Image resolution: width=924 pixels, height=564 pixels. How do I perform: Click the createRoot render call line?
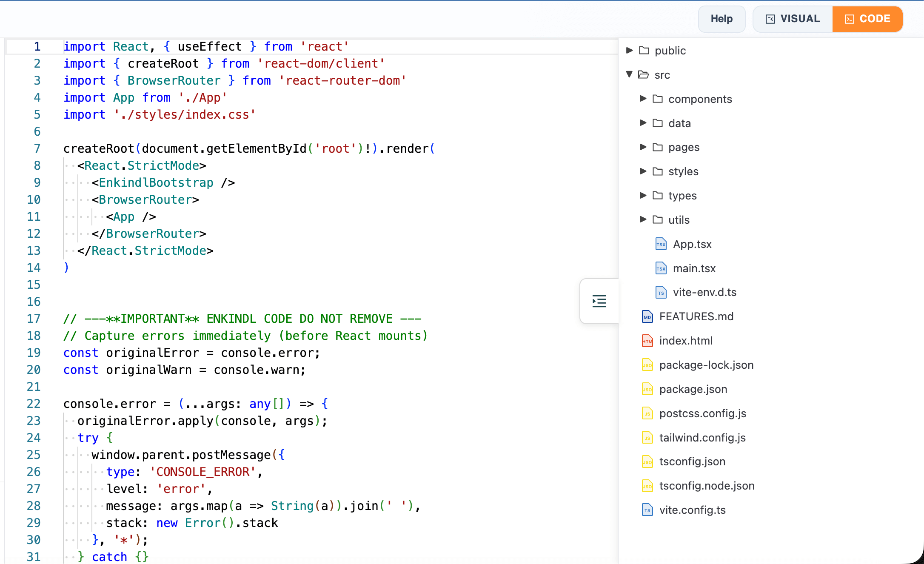point(249,148)
